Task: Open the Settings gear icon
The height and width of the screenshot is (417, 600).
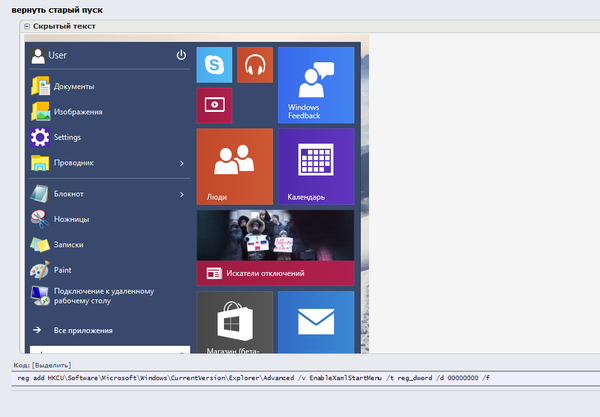Action: click(x=40, y=137)
